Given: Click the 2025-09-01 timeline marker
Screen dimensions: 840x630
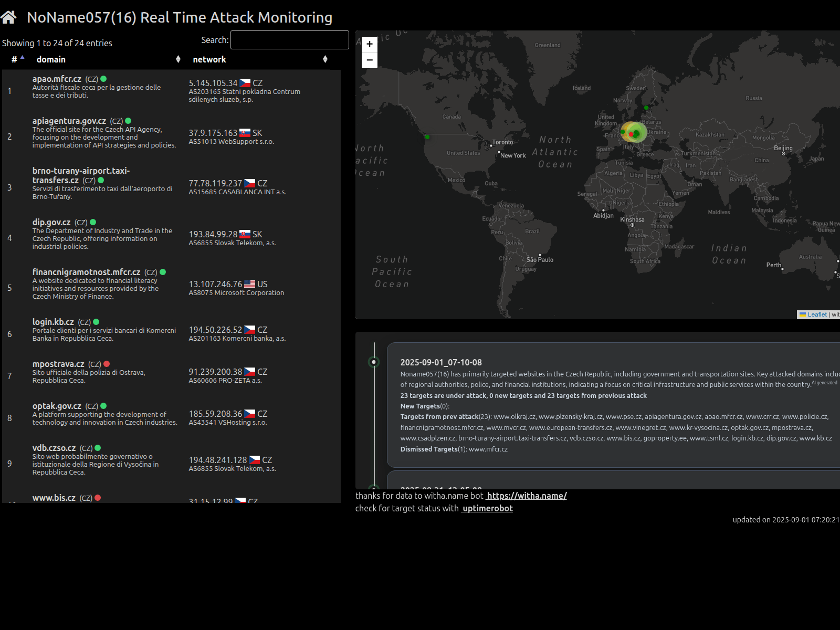Looking at the screenshot, I should coord(374,362).
